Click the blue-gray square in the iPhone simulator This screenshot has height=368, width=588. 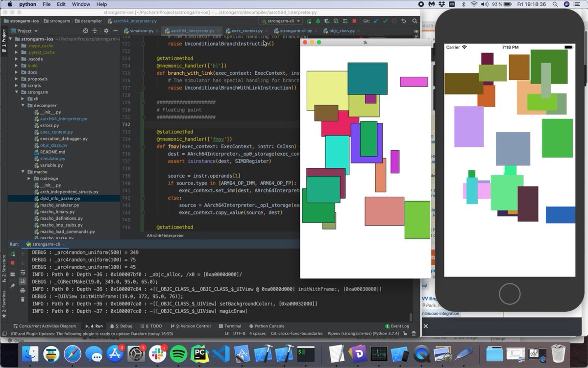[x=513, y=149]
